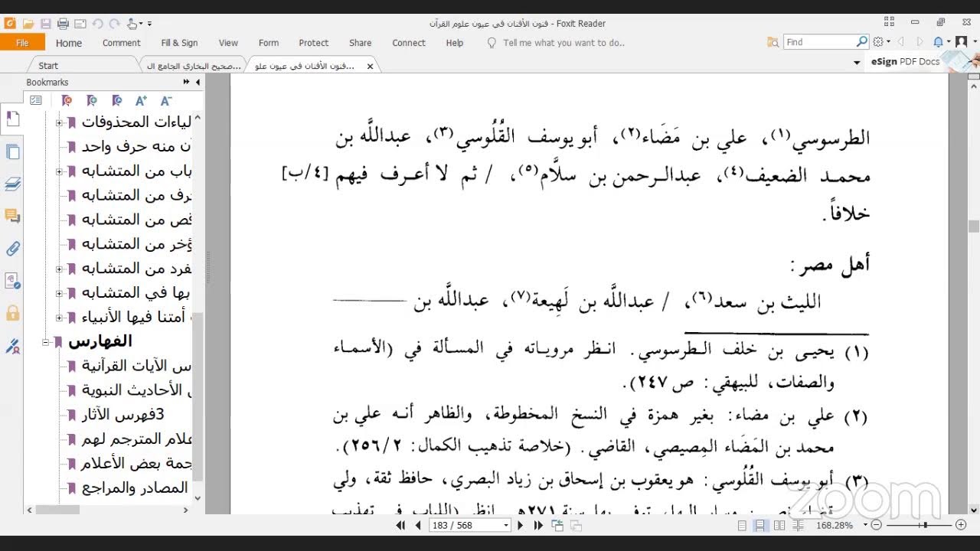Save the document with the floppy icon
The height and width of the screenshot is (551, 980).
tap(46, 24)
